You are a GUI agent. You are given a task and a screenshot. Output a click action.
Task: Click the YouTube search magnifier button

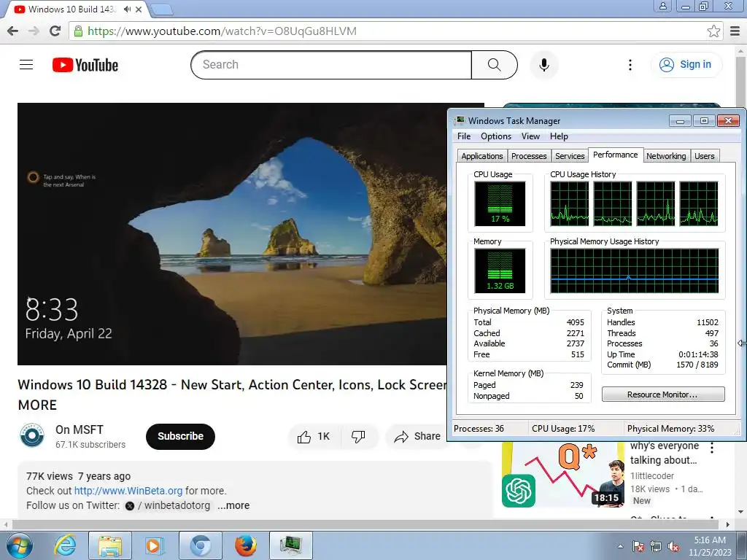(x=494, y=65)
